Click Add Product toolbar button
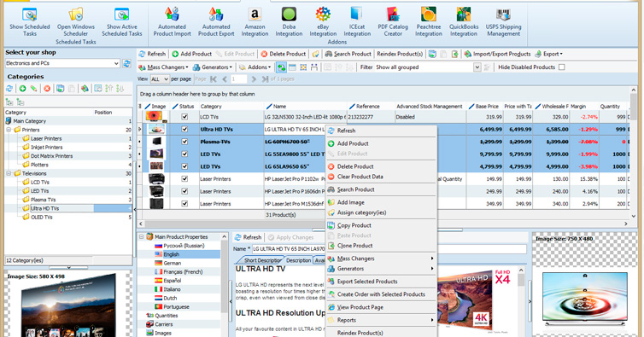Image resolution: width=644 pixels, height=337 pixels. (x=192, y=54)
